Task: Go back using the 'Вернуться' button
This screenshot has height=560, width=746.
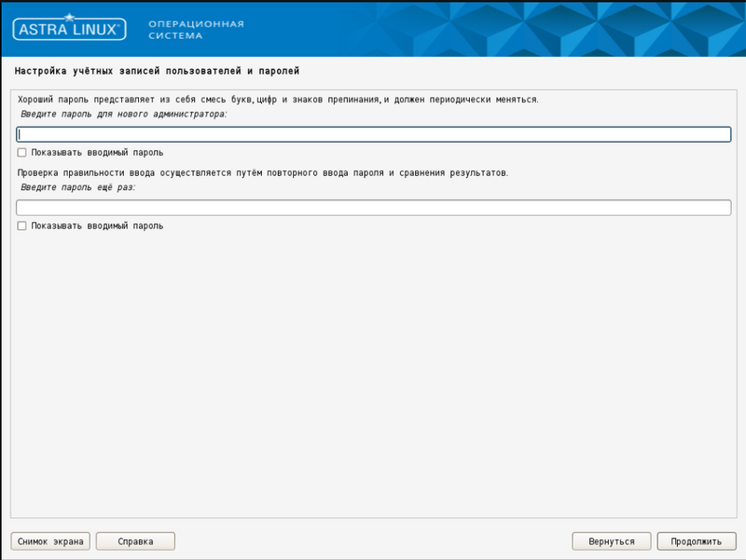Action: point(611,540)
